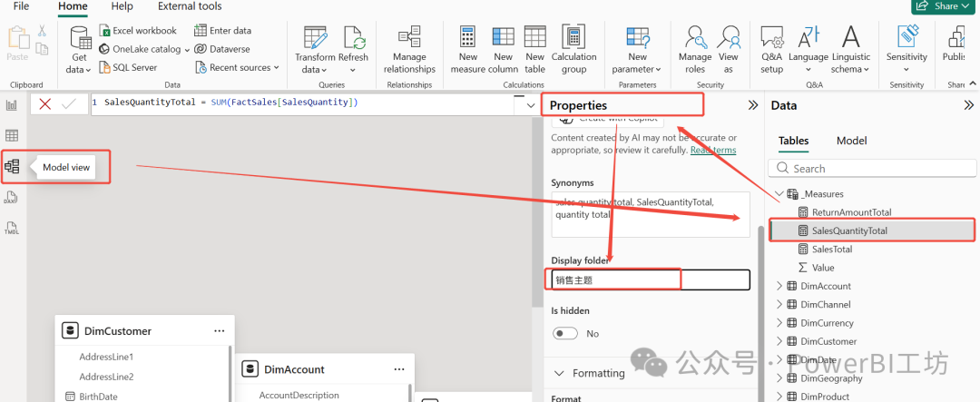Open the External tools tab
The width and height of the screenshot is (980, 402).
[x=190, y=6]
